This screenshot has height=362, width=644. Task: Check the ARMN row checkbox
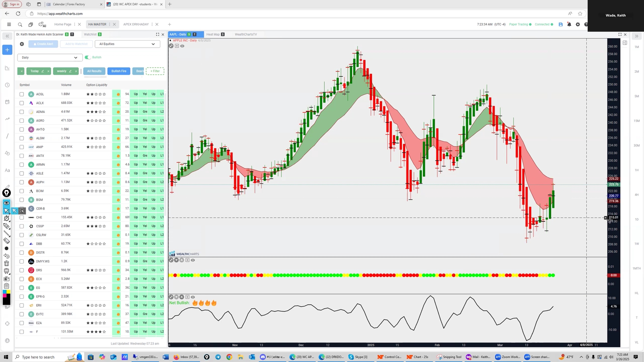[22, 165]
